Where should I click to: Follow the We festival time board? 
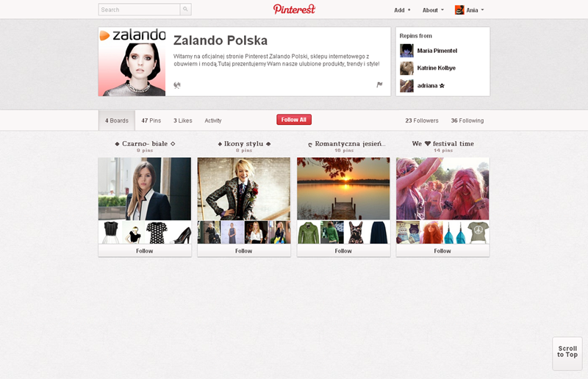(x=442, y=250)
